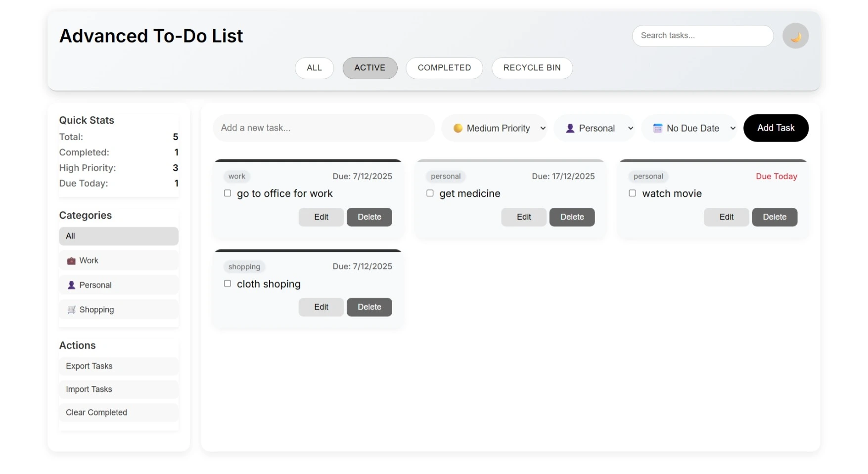Image resolution: width=868 pixels, height=474 pixels.
Task: Click inside the Search tasks field
Action: [x=702, y=36]
